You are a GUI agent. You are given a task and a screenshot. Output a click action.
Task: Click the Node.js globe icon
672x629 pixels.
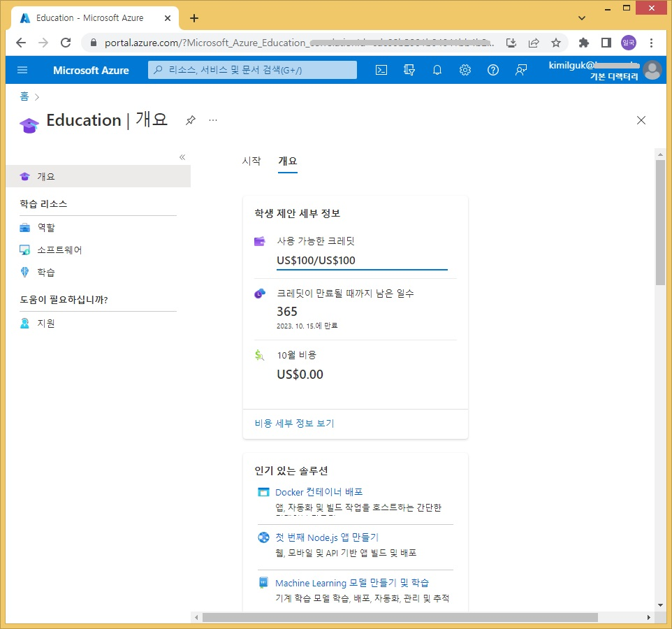pyautogui.click(x=263, y=537)
